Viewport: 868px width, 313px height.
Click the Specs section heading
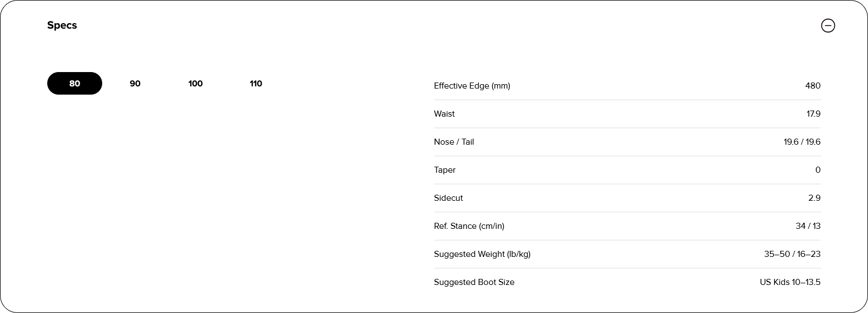tap(62, 25)
